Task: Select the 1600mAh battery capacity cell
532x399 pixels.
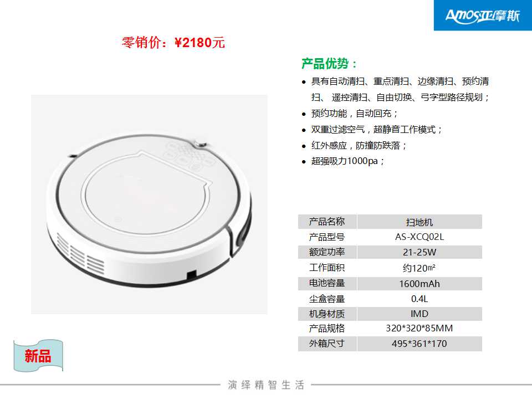Action: (x=420, y=284)
